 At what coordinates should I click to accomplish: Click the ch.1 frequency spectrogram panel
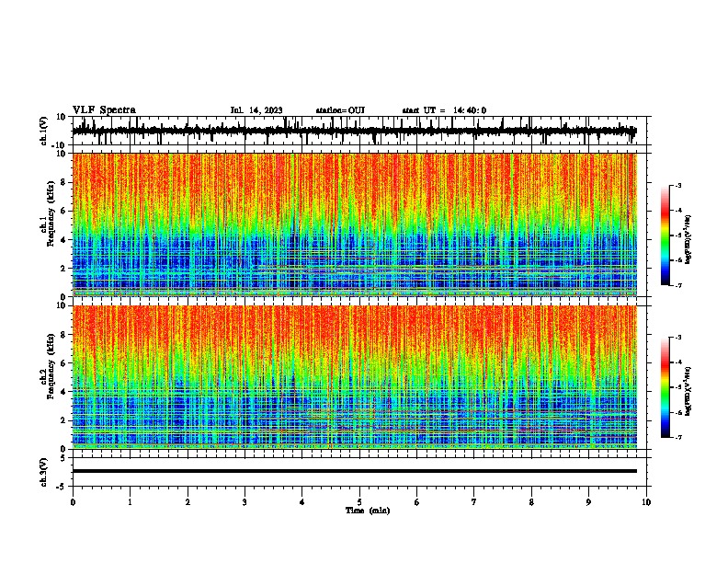354,224
